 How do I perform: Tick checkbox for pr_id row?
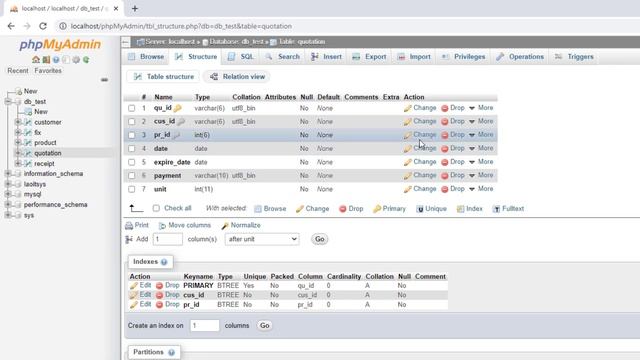[x=131, y=135]
